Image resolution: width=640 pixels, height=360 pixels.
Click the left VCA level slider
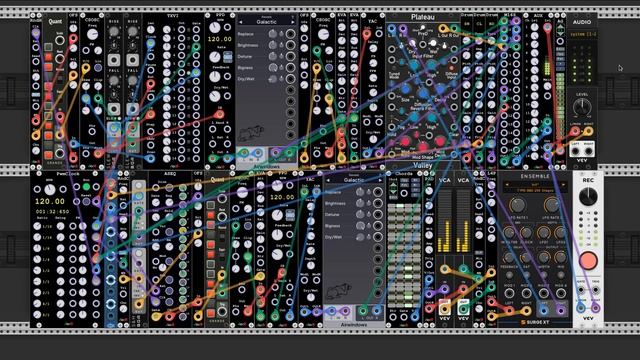444,221
